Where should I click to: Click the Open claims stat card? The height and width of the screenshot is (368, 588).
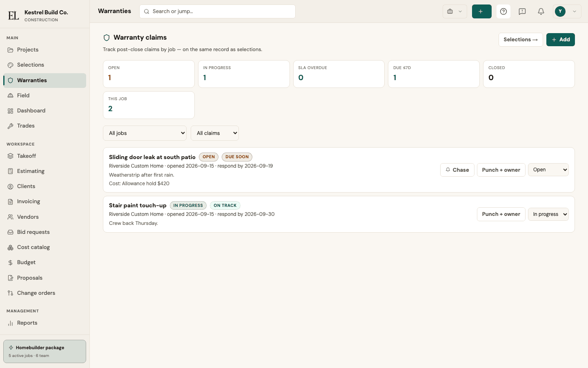(x=149, y=74)
